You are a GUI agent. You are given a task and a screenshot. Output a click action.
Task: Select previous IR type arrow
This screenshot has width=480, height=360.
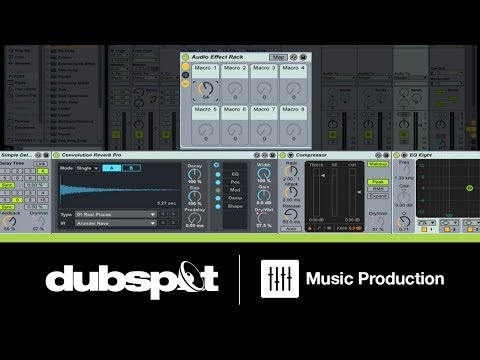click(163, 214)
